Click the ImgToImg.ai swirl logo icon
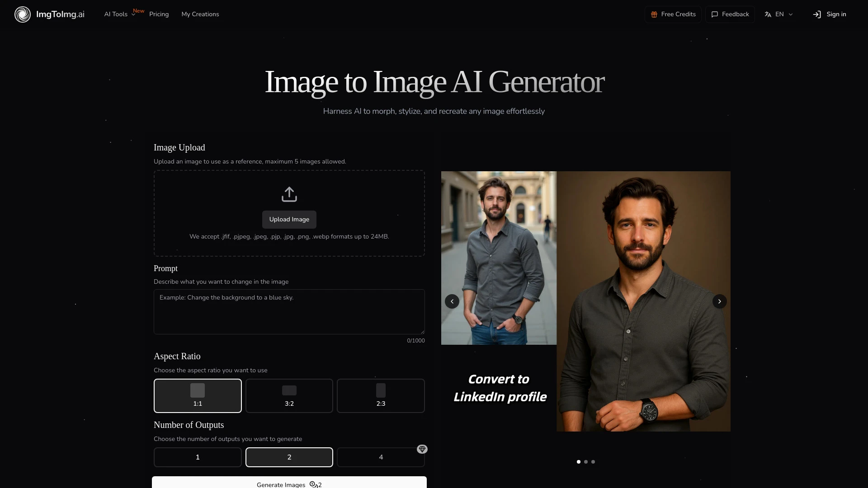 22,14
